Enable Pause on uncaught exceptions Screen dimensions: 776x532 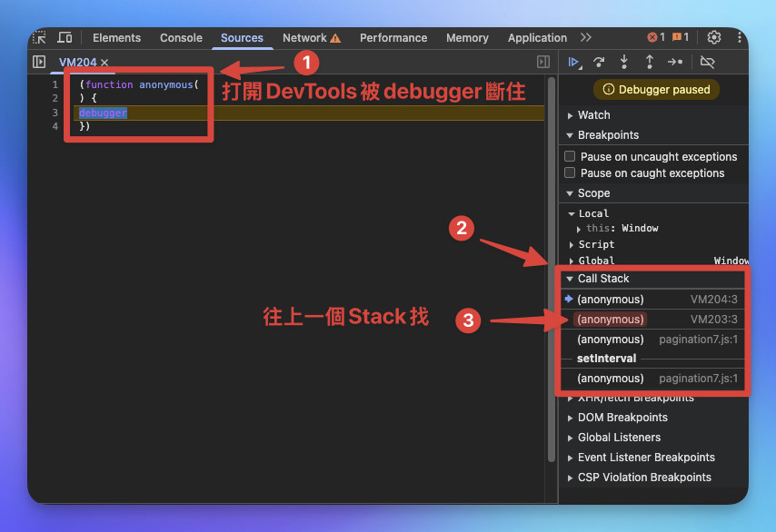click(570, 156)
